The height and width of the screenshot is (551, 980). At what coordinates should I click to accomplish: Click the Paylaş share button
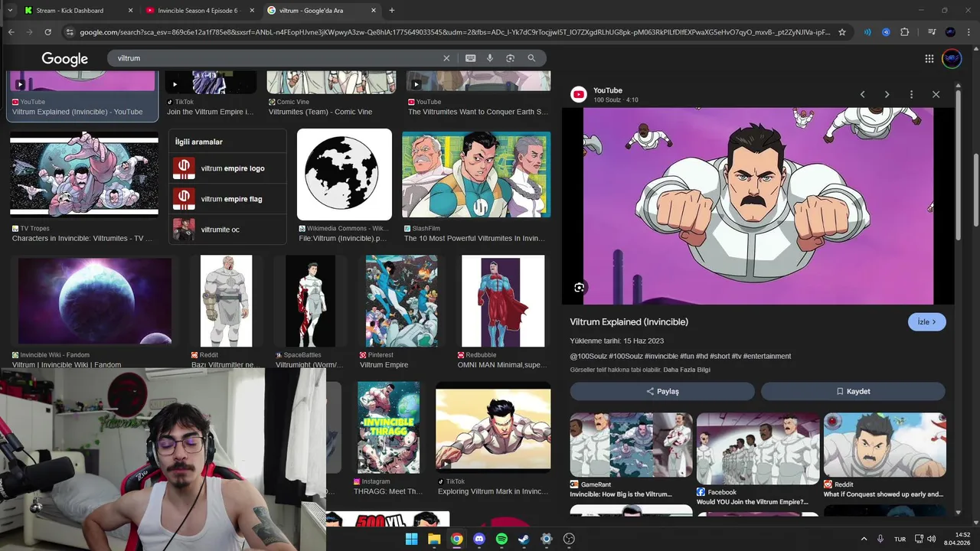click(x=662, y=391)
